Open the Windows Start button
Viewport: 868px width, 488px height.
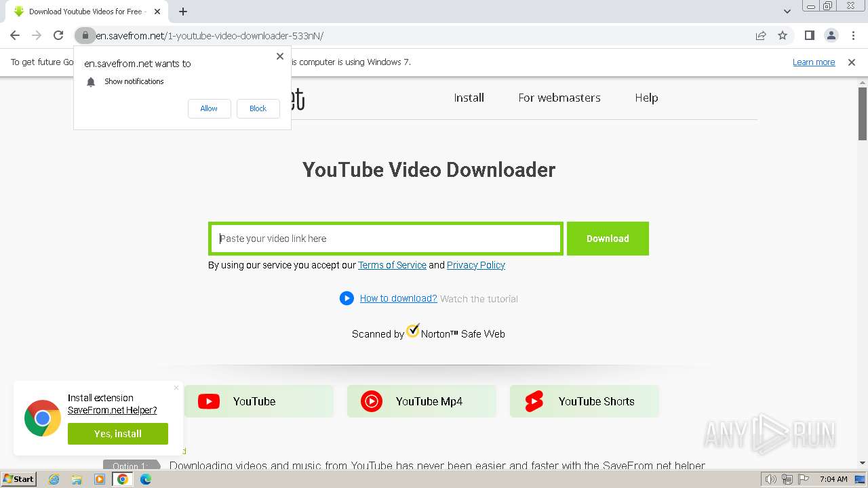pos(18,479)
